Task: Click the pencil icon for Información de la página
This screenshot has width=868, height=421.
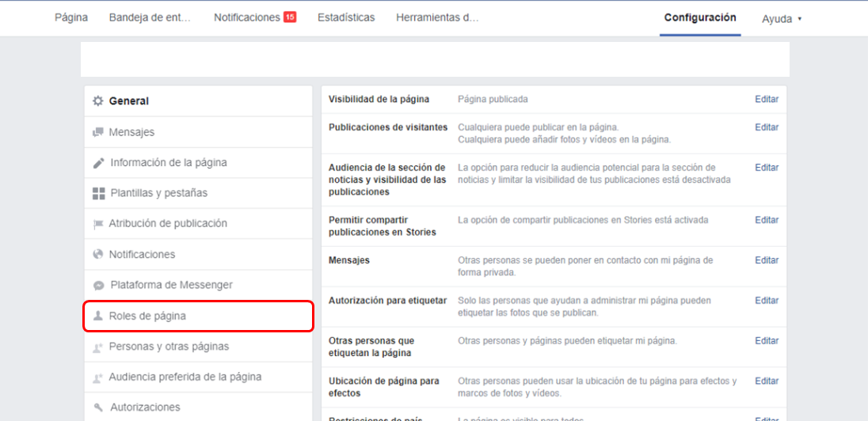Action: pyautogui.click(x=98, y=163)
